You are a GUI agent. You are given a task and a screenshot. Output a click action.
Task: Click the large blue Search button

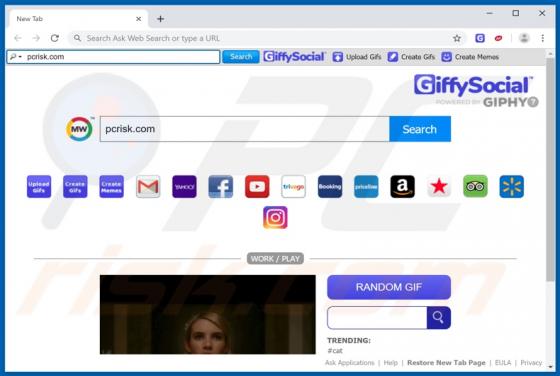tap(420, 129)
